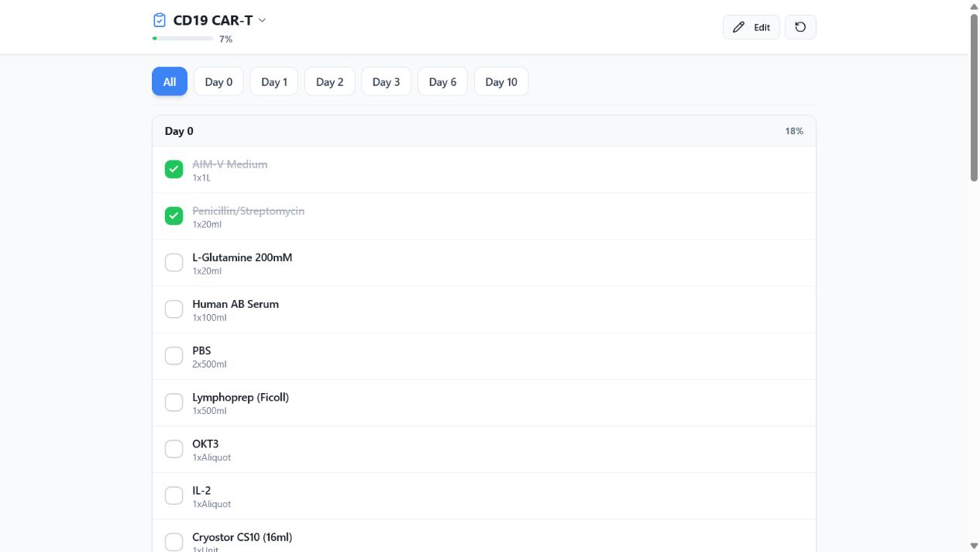Switch to the Day 2 tab
Viewport: 980px width, 552px height.
point(330,81)
